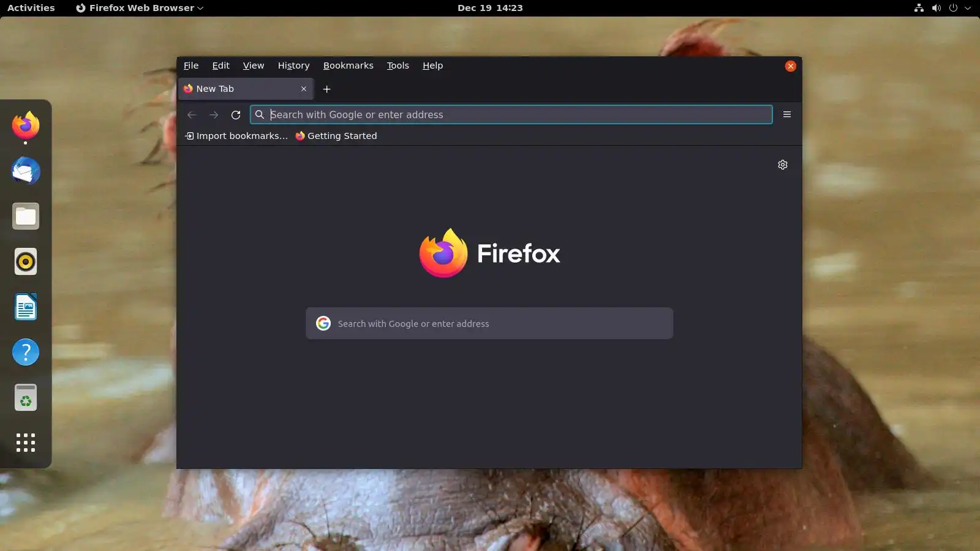Open Thunderbird mail from the dock
This screenshot has width=980, height=551.
[x=26, y=171]
